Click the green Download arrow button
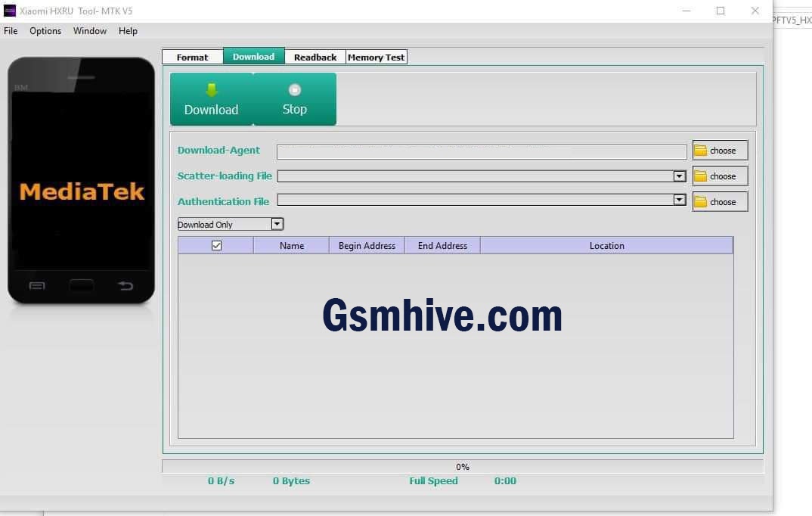Screen dimensions: 812x516 (x=211, y=99)
